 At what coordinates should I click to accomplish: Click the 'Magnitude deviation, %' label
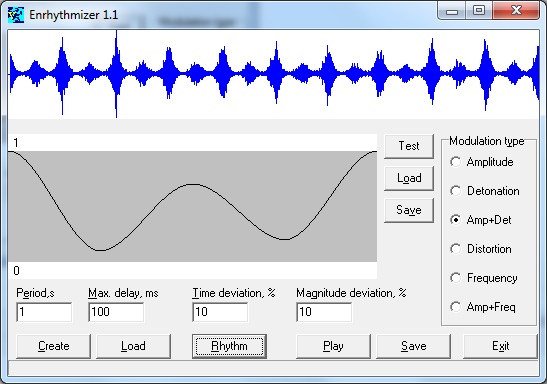click(x=351, y=293)
